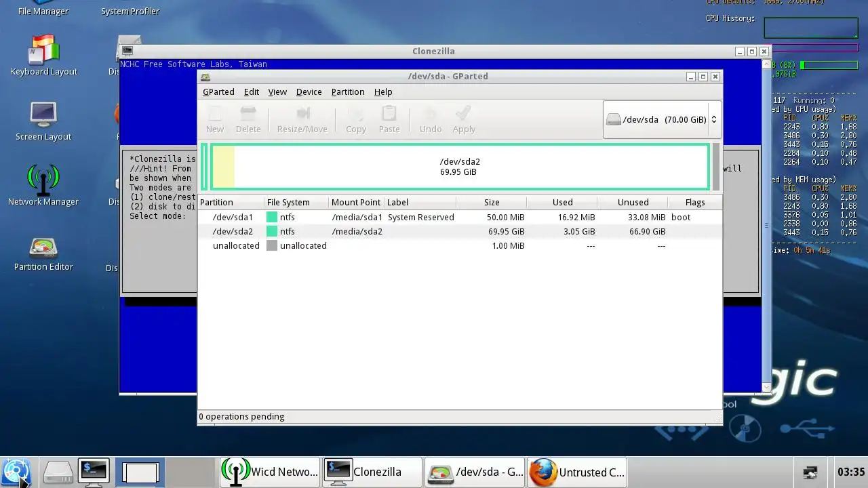Click the Clonezilla window menu icon
This screenshot has height=488, width=868.
(127, 51)
